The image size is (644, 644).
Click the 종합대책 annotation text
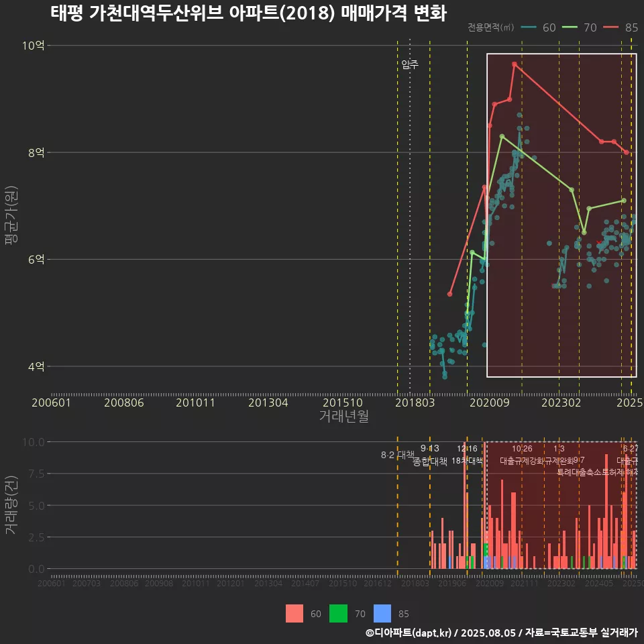coord(429,462)
